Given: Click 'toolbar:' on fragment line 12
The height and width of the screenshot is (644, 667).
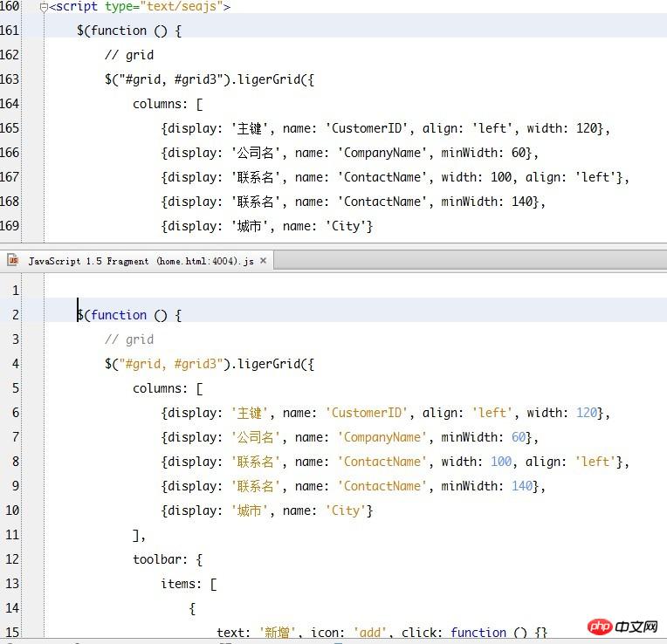Looking at the screenshot, I should coord(160,559).
